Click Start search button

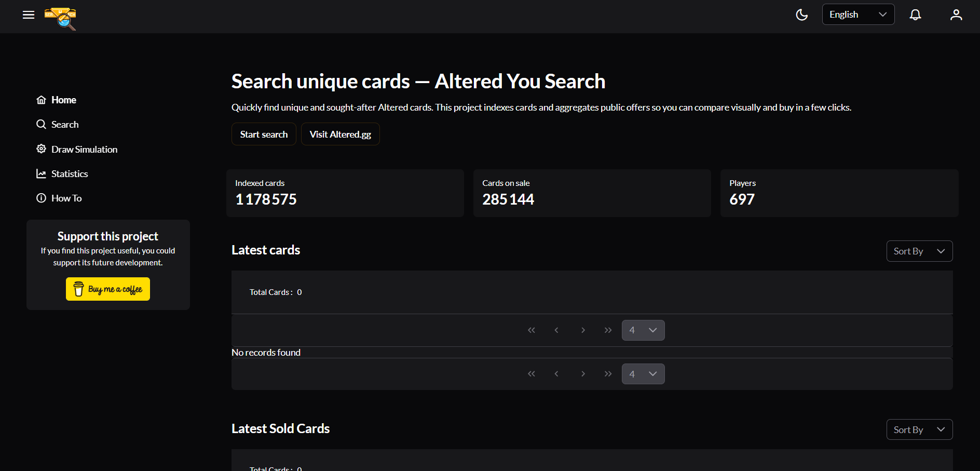point(264,134)
